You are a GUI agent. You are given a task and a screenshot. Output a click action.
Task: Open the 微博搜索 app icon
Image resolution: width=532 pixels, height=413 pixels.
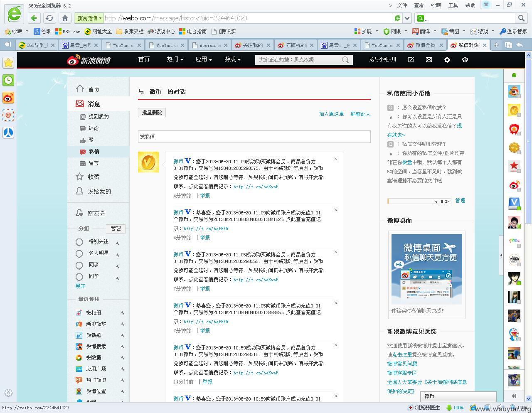coord(79,347)
